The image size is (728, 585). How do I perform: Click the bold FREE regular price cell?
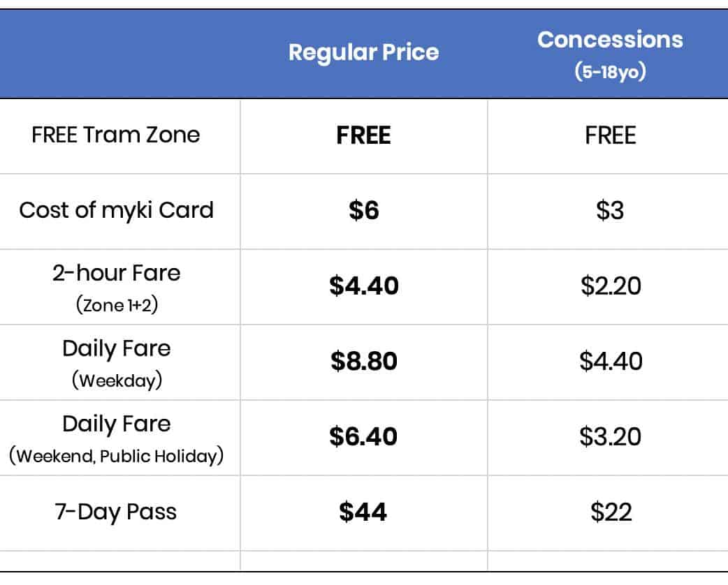363,135
